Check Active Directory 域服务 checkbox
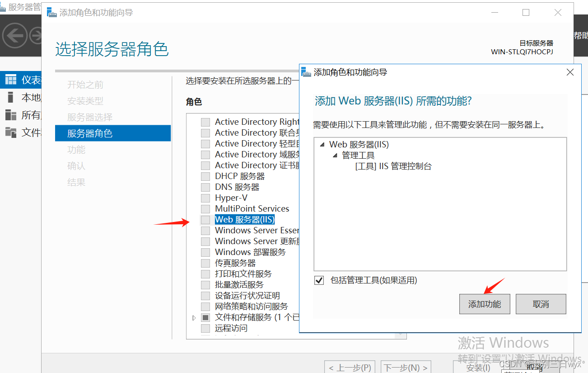588x373 pixels. click(x=205, y=155)
